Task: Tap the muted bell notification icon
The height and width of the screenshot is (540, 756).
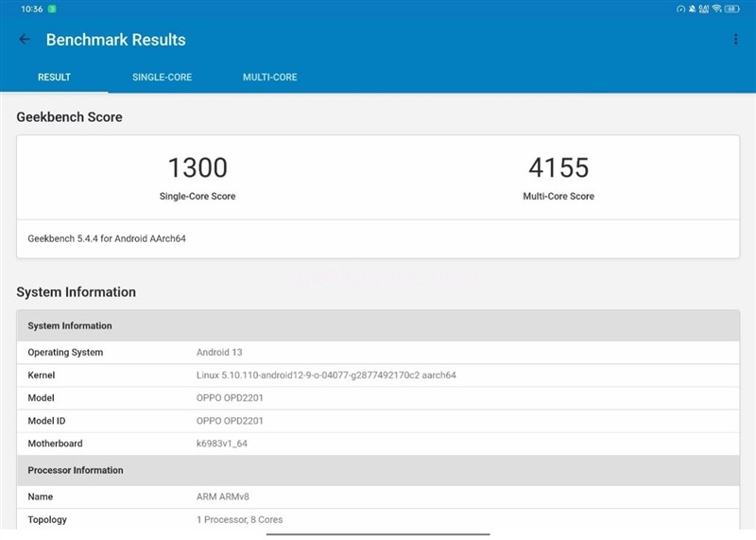Action: click(692, 9)
